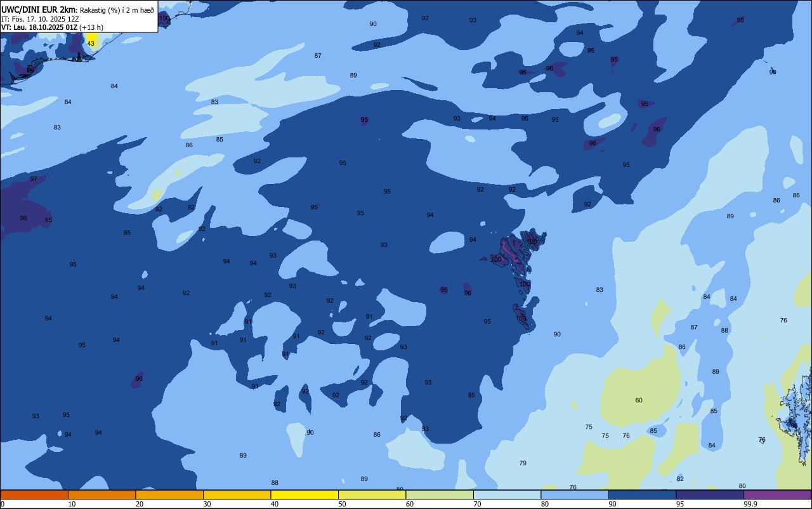Click the 95–99.9 dark navy legend swatch

[x=710, y=494]
